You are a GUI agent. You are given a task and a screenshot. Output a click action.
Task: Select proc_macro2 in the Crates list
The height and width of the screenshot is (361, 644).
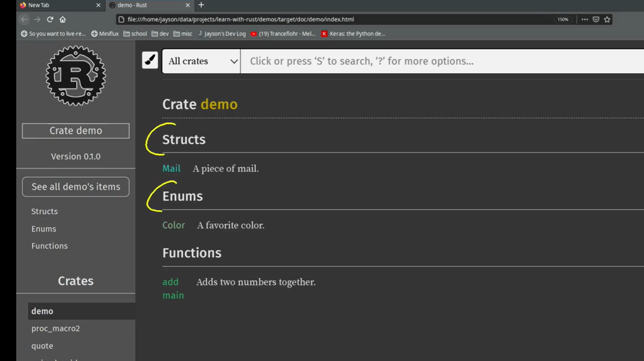[55, 328]
